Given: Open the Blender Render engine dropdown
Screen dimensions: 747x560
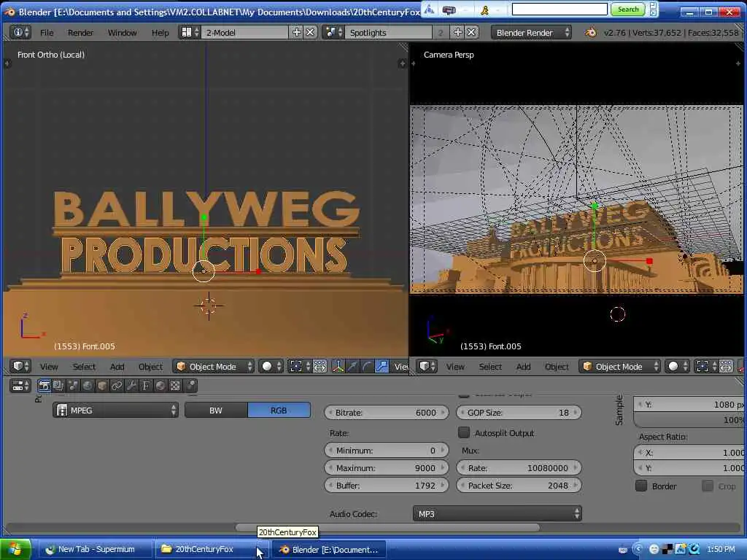Looking at the screenshot, I should (531, 32).
